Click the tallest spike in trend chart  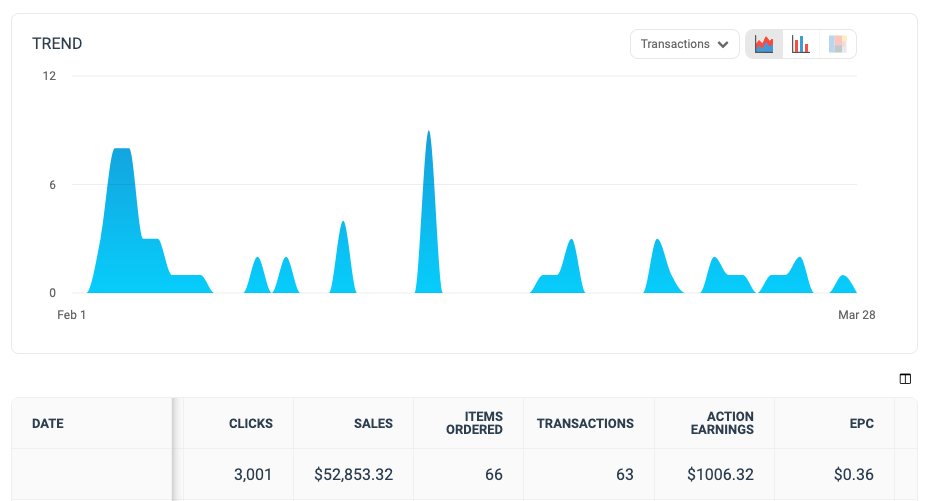[x=428, y=213]
